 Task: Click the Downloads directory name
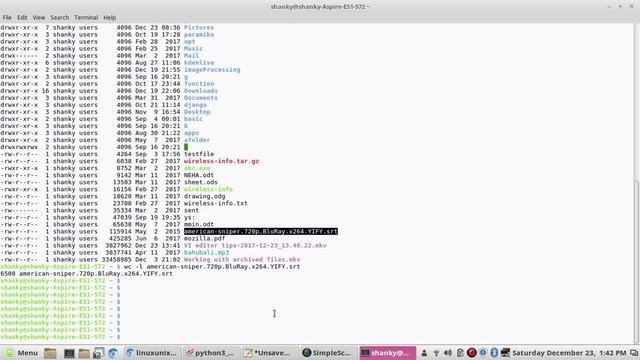(x=201, y=91)
